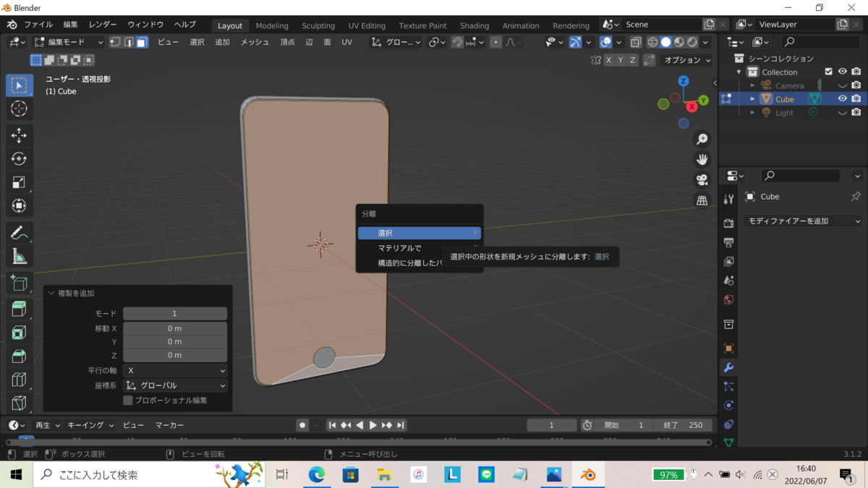Hide Cube object with eye icon
Image resolution: width=868 pixels, height=488 pixels.
842,99
